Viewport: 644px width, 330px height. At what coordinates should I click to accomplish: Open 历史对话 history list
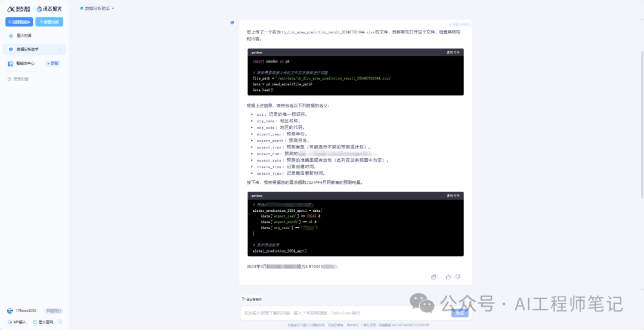point(21,79)
